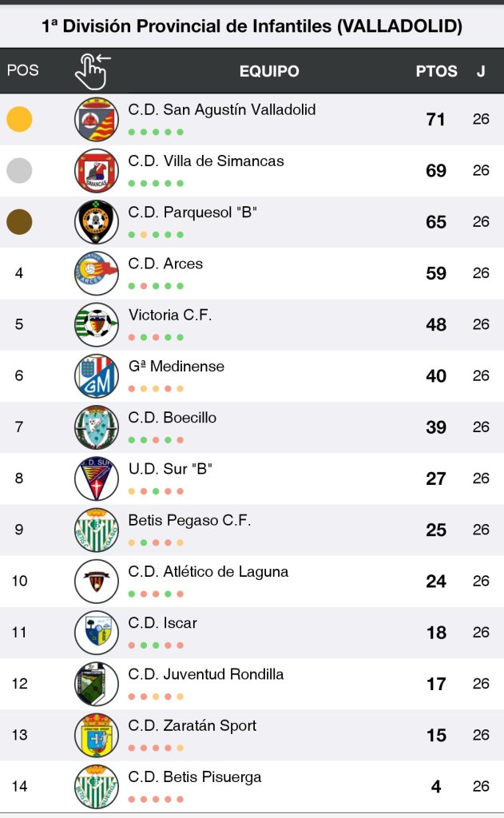Click the C.D. Villa de Simancas crest
The image size is (504, 818).
coord(97,171)
